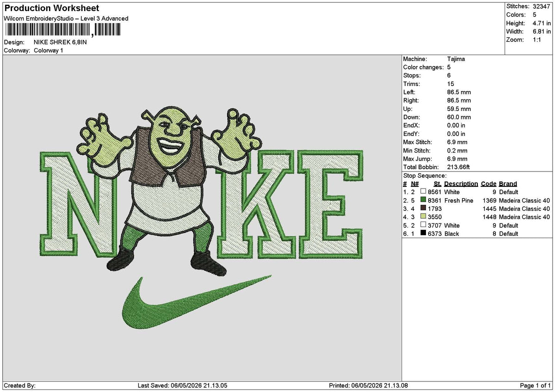Select the EndY value "0.00 in"

(x=456, y=134)
